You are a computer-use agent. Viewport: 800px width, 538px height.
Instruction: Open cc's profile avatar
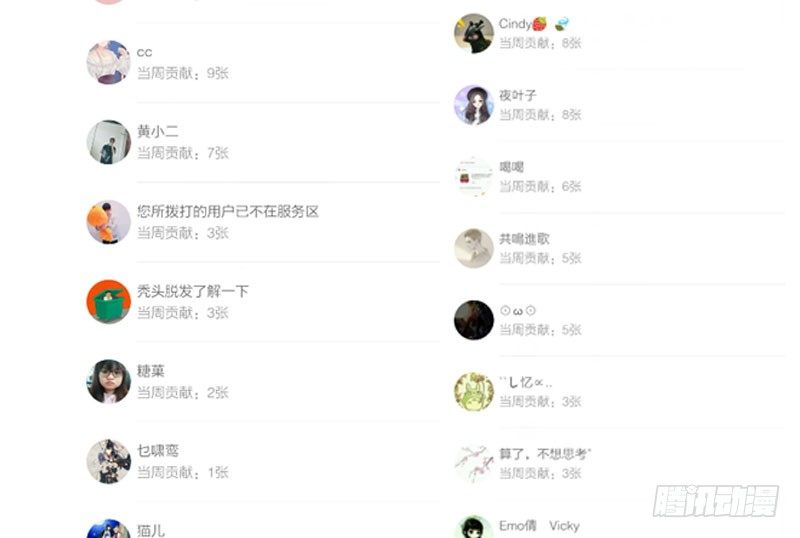[x=108, y=62]
